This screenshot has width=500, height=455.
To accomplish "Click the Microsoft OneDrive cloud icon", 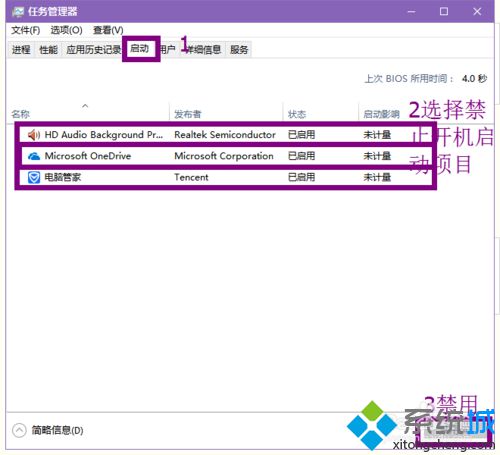I will pos(34,156).
